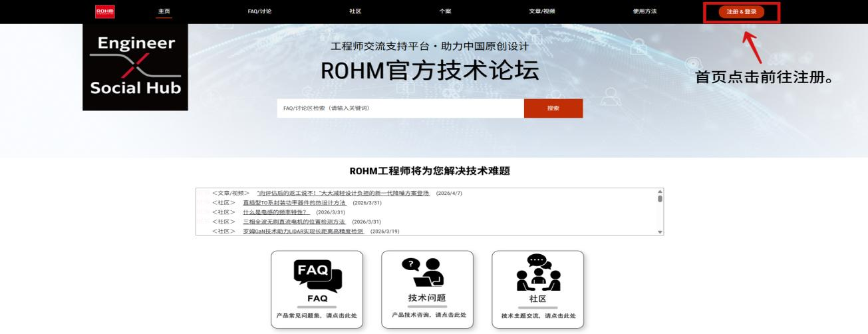
Task: Click the news list scrollbar thumb
Action: [660, 198]
